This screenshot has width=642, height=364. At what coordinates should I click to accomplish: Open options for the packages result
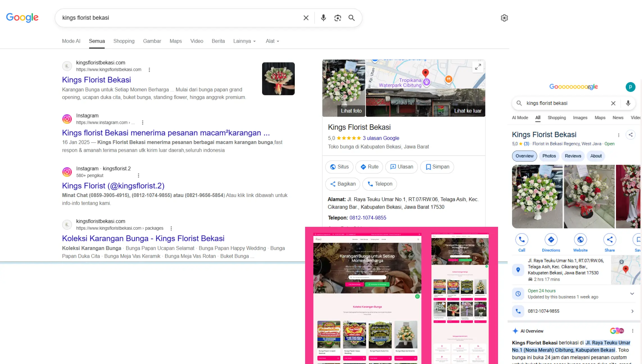click(x=171, y=228)
